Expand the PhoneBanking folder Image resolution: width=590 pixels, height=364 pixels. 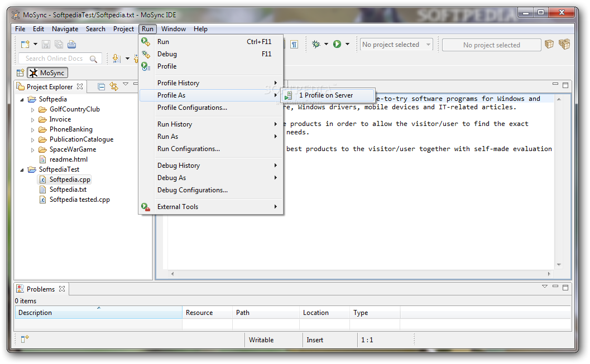coord(32,130)
